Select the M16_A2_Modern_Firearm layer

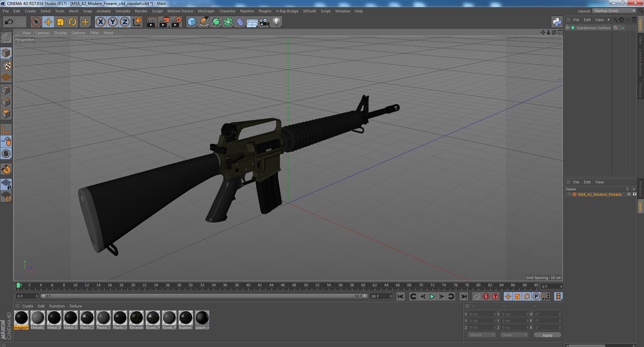point(600,194)
